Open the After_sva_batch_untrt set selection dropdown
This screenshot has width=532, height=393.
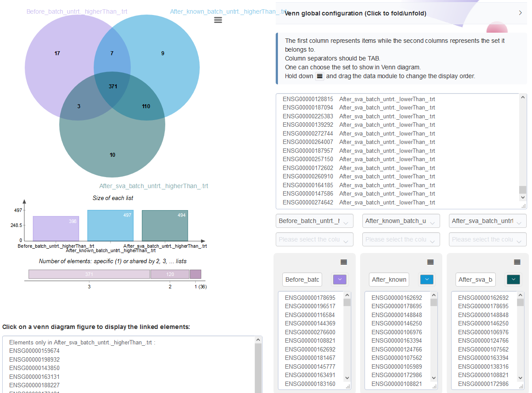point(488,221)
